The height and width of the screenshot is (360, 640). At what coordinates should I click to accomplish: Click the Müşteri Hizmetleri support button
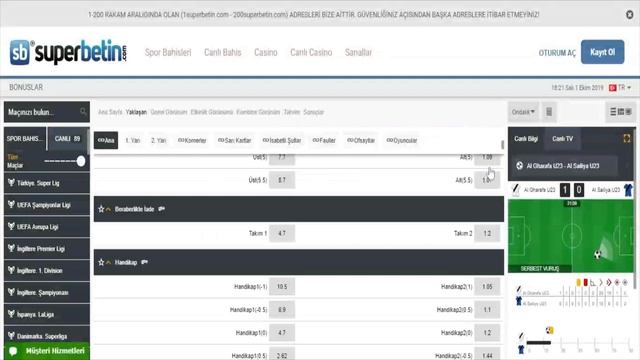click(47, 351)
